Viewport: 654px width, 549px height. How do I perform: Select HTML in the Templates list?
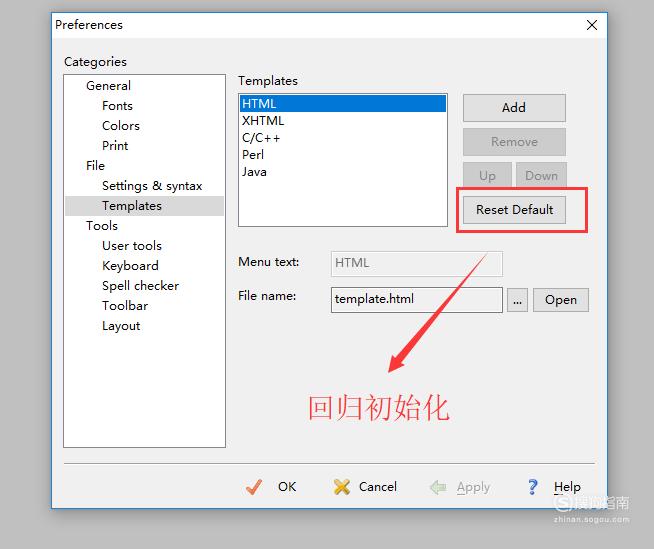tap(343, 103)
